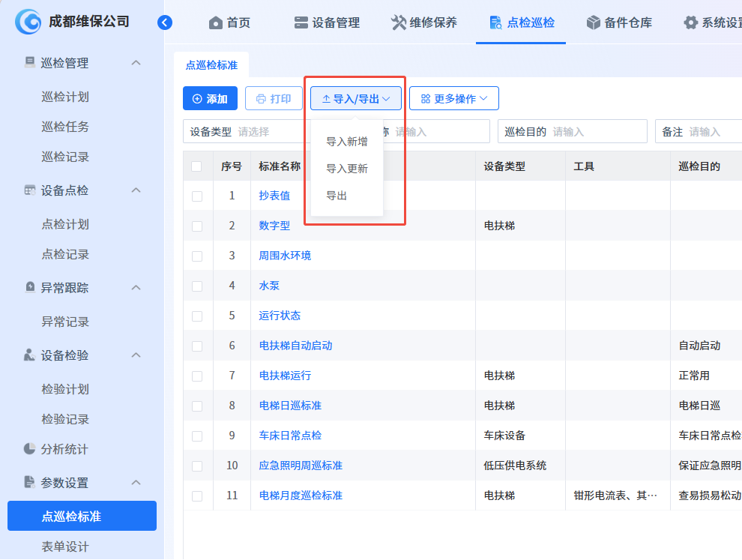Image resolution: width=742 pixels, height=560 pixels.
Task: Collapse sidebar with the round arrow button
Action: [x=165, y=22]
